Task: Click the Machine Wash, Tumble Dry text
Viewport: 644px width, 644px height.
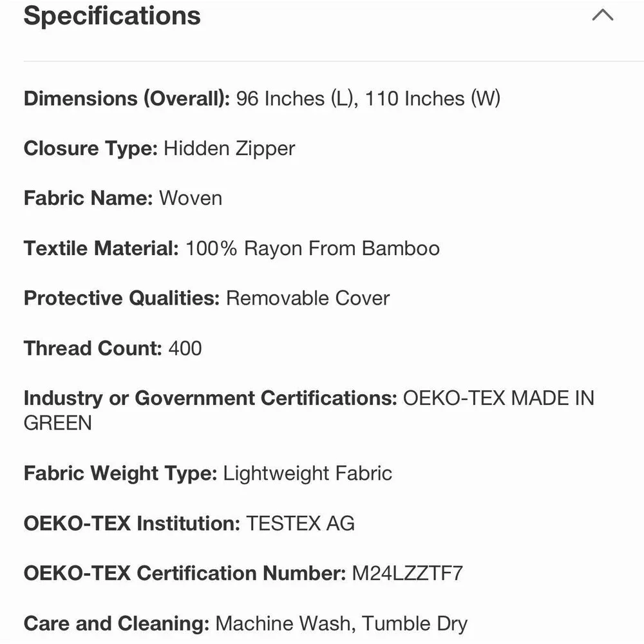Action: point(342,623)
